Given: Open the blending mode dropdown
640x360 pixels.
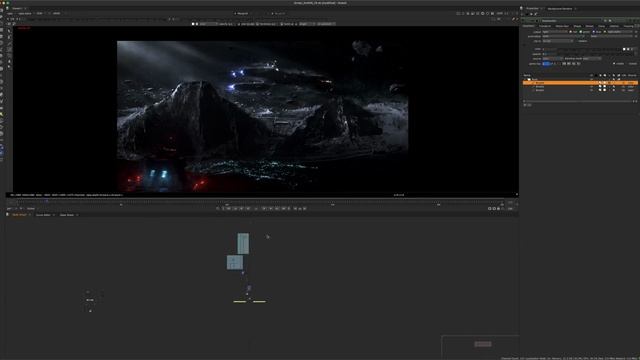Looking at the screenshot, I should click(591, 59).
